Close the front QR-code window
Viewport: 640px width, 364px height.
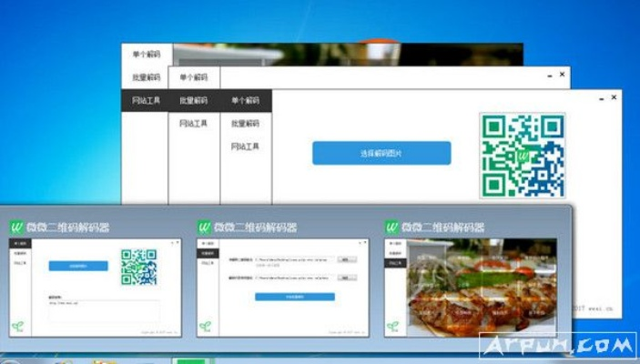coord(614,97)
